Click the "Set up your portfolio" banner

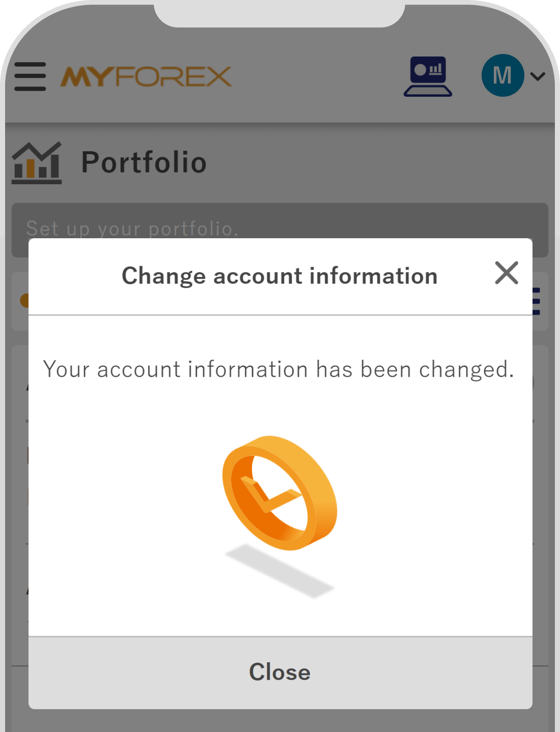(x=132, y=230)
